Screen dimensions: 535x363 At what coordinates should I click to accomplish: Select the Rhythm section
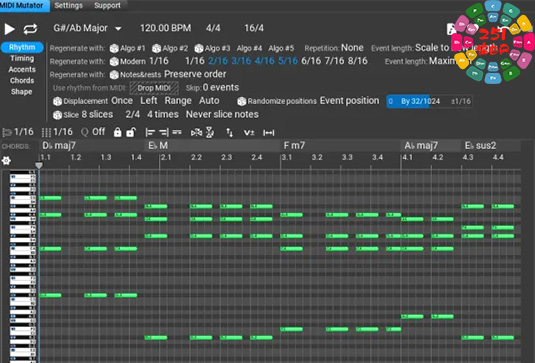(22, 47)
